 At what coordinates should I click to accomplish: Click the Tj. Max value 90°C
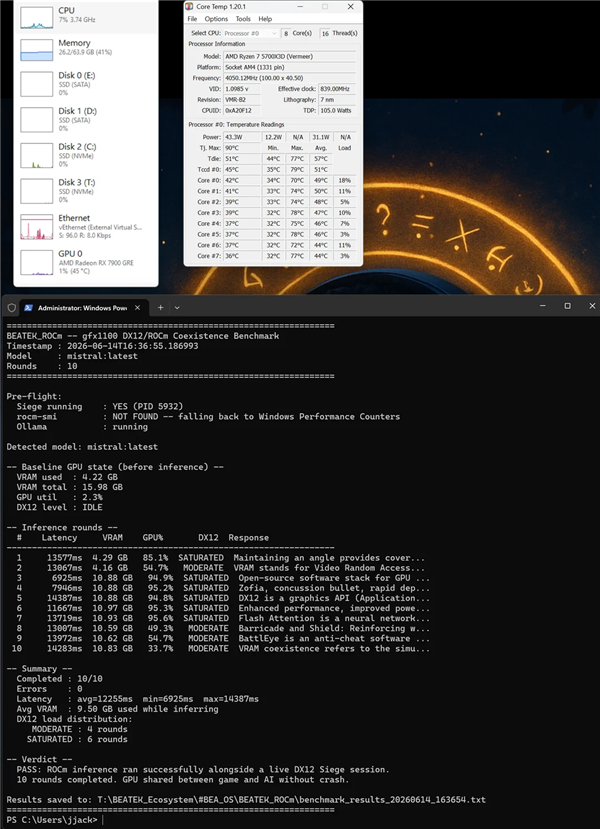242,148
